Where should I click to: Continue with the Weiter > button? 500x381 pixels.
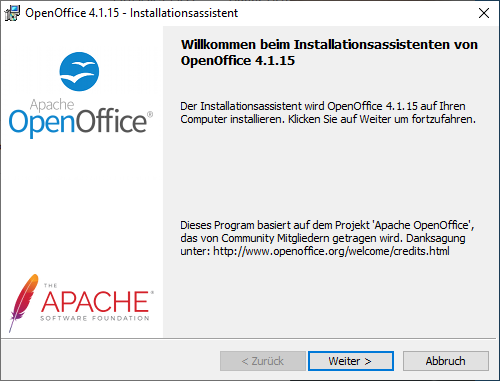tap(351, 361)
